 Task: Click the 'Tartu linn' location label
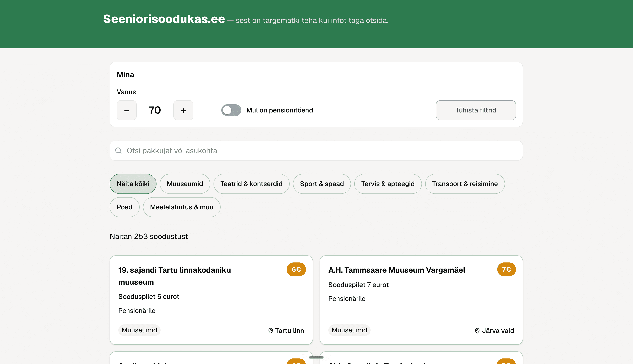click(x=290, y=331)
